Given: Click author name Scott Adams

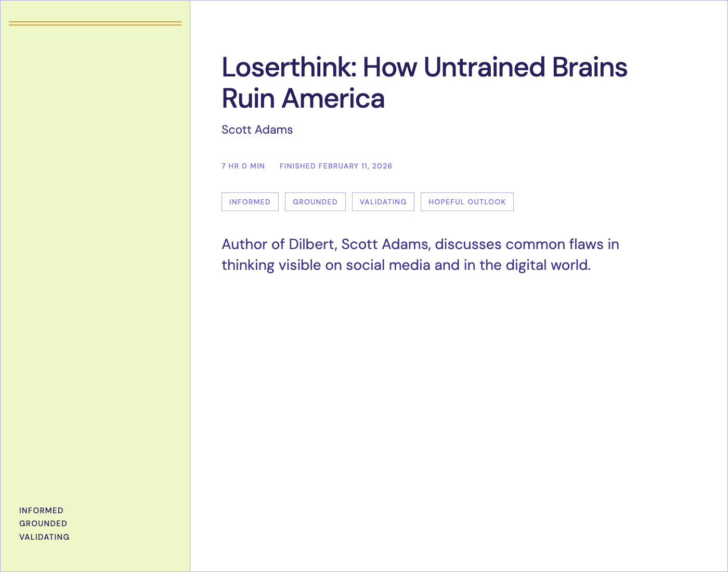Looking at the screenshot, I should click(x=257, y=129).
